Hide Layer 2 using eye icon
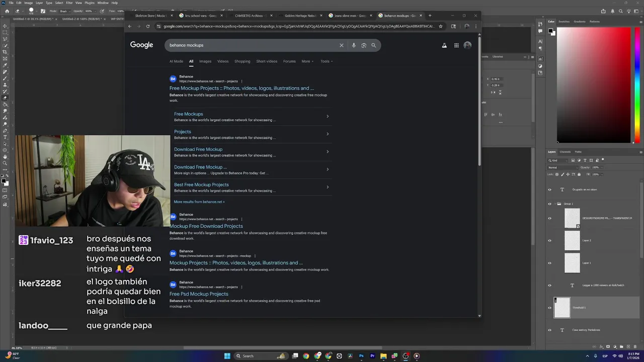Screen dimensions: 644x362 549,240
